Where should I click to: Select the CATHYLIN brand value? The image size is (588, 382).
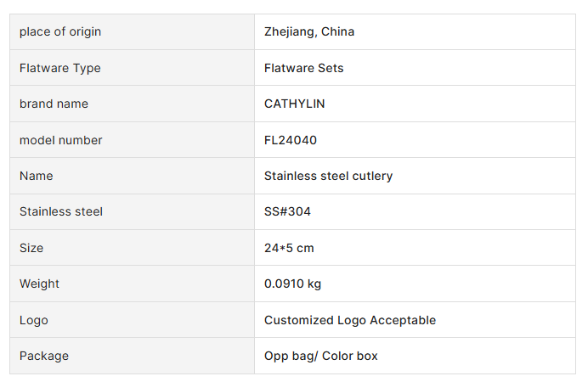point(294,104)
